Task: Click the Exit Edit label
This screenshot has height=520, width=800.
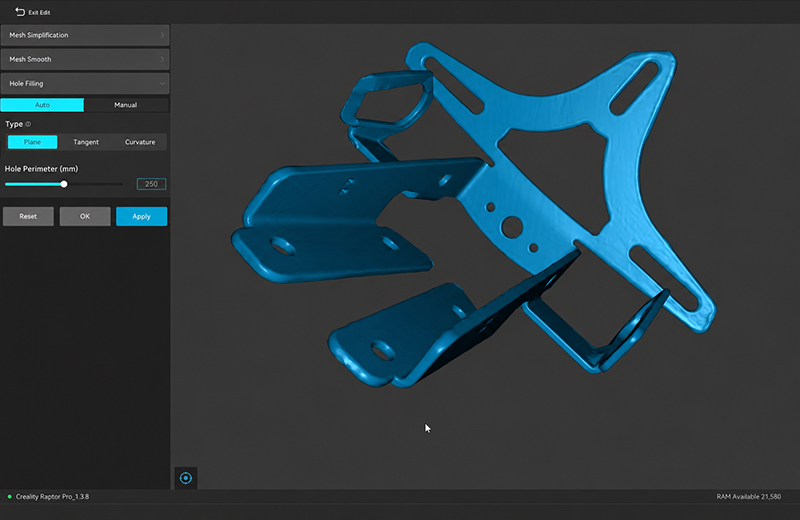Action: point(39,12)
